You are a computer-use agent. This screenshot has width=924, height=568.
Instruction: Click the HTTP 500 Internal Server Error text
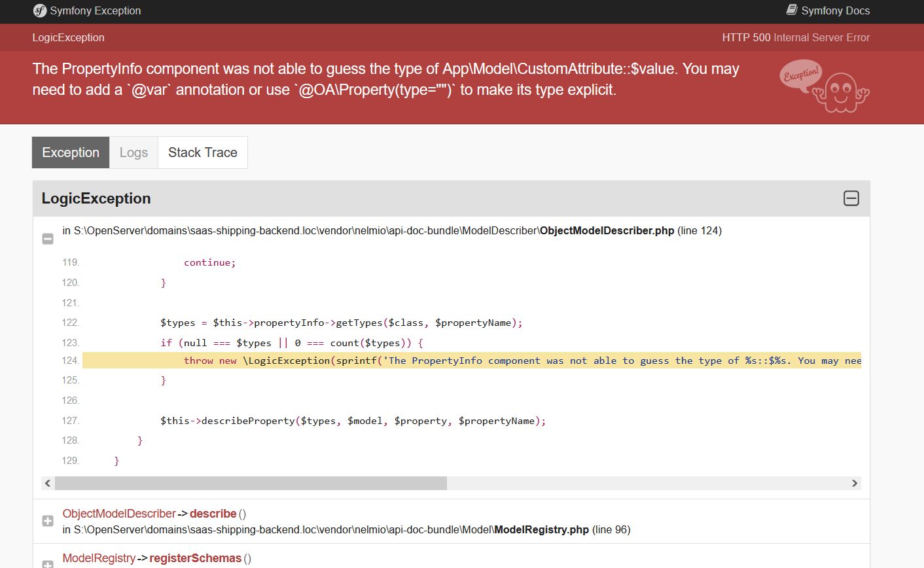pos(796,37)
